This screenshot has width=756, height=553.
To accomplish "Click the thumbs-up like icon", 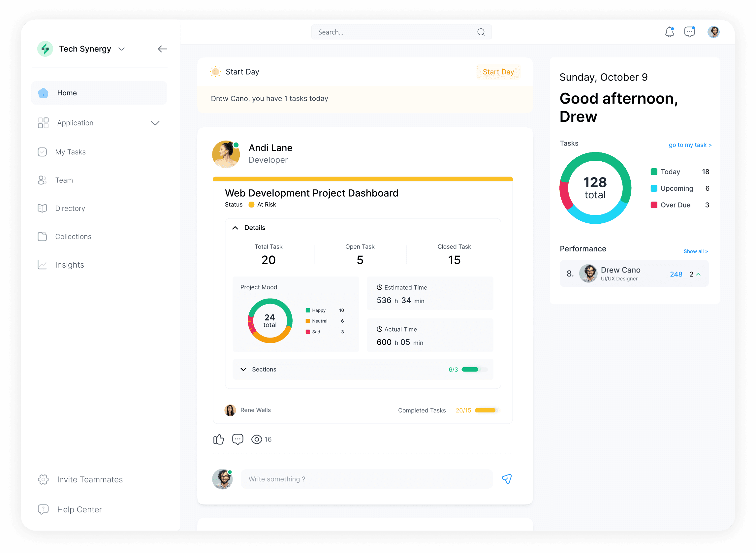I will [x=219, y=439].
